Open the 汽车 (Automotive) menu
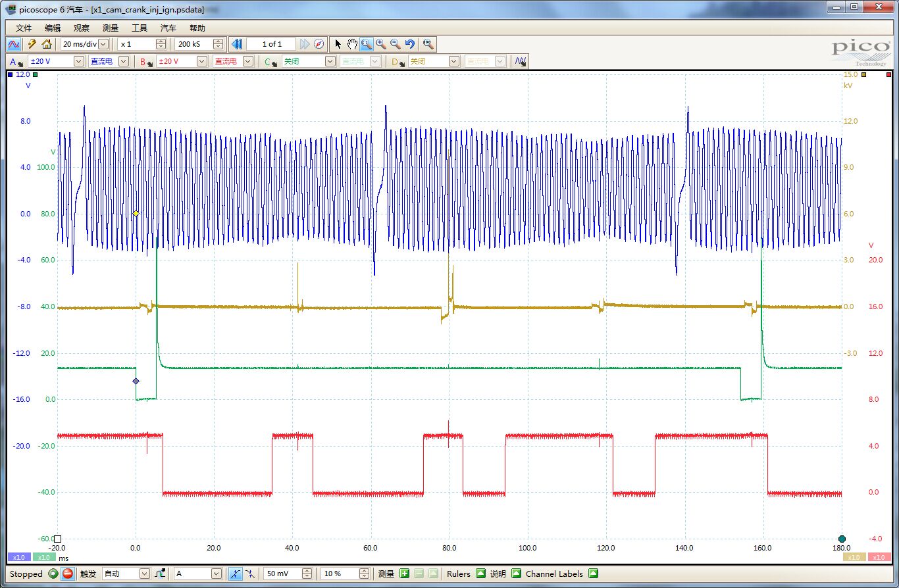This screenshot has width=899, height=588. point(168,28)
